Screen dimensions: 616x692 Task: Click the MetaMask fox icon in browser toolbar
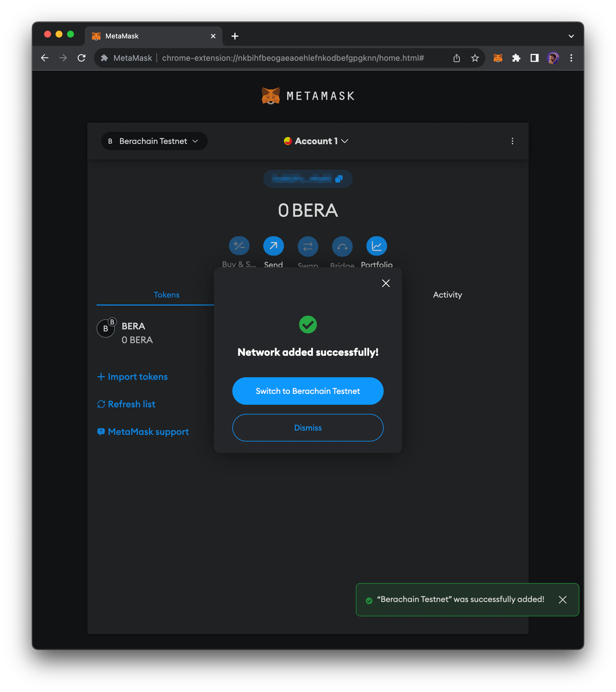(497, 58)
